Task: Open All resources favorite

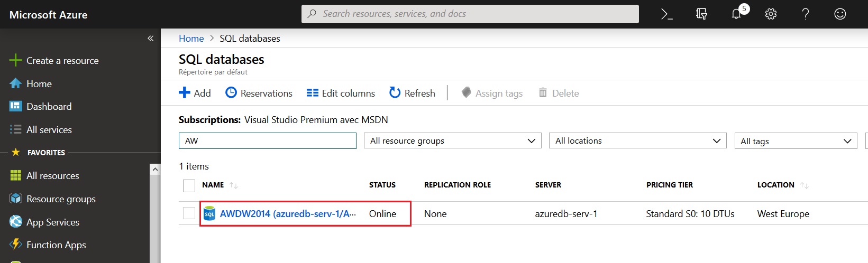Action: pyautogui.click(x=45, y=175)
